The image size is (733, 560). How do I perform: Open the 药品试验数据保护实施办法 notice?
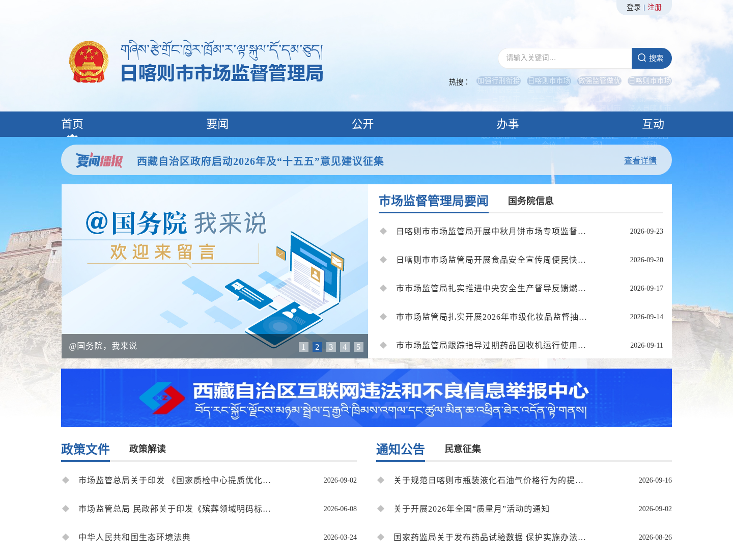tap(490, 537)
